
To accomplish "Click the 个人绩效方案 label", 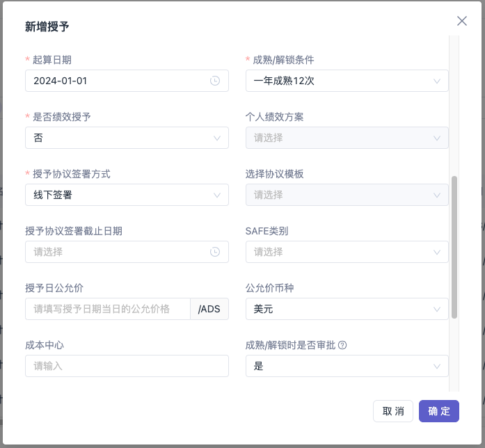I will [274, 117].
